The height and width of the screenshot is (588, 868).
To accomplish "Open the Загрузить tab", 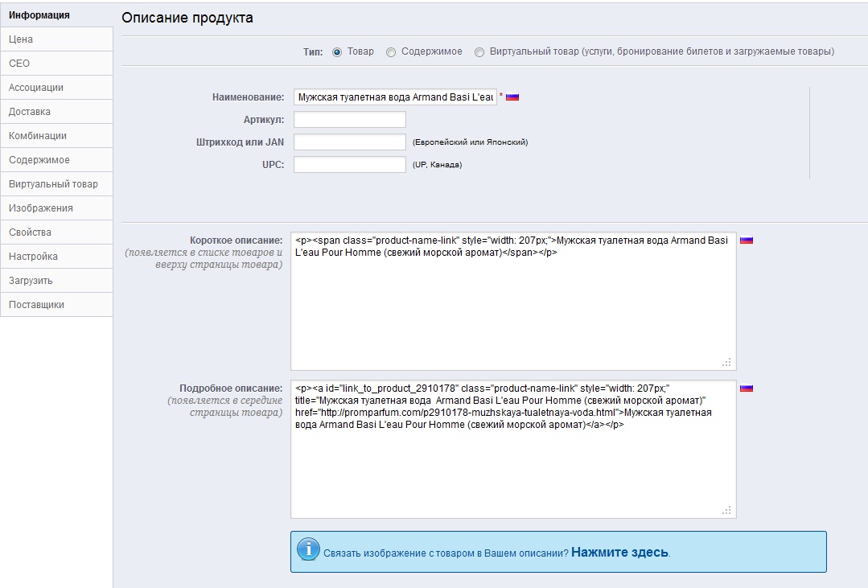I will click(x=56, y=280).
